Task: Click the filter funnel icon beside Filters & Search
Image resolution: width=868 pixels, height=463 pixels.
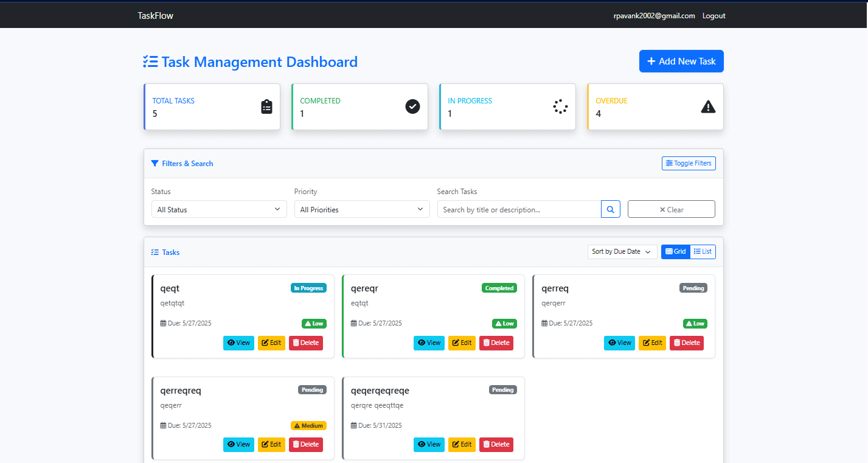Action: tap(154, 163)
